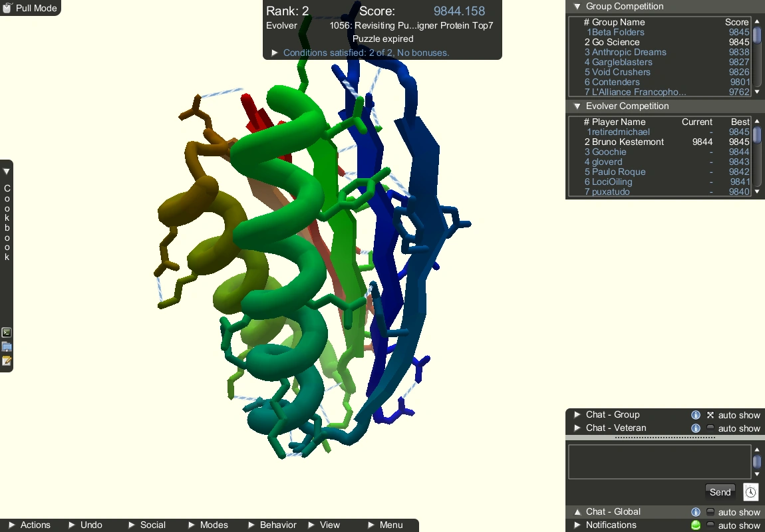This screenshot has height=532, width=765.
Task: Click the blue chat scrollbar thumb
Action: (756, 463)
